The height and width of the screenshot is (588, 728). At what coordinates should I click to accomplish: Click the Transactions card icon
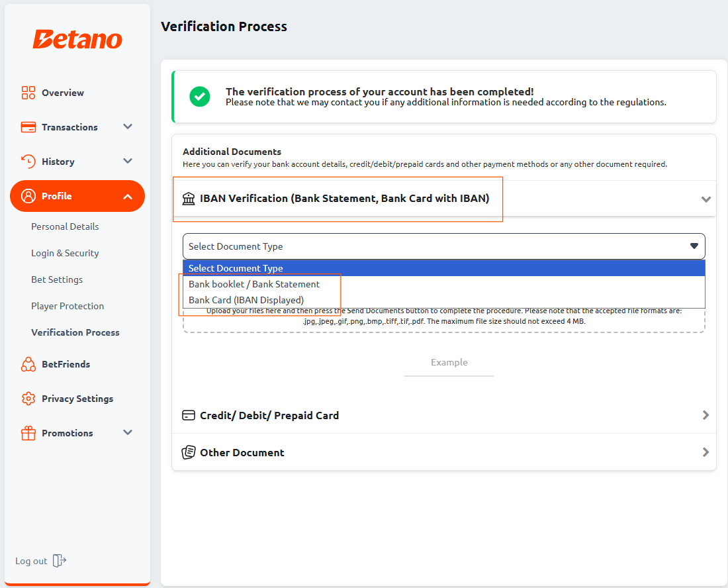pos(28,126)
